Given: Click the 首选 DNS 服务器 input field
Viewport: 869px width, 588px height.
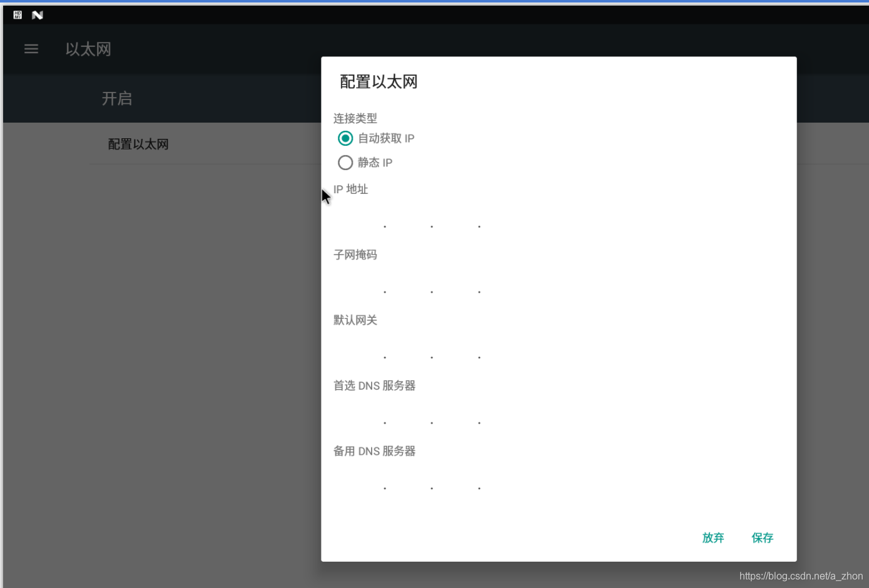Looking at the screenshot, I should click(432, 417).
